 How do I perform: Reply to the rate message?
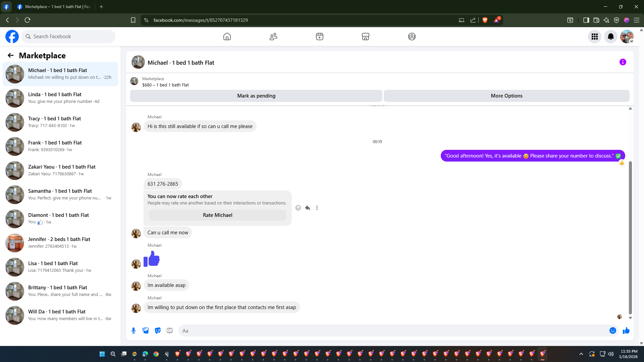pyautogui.click(x=308, y=208)
